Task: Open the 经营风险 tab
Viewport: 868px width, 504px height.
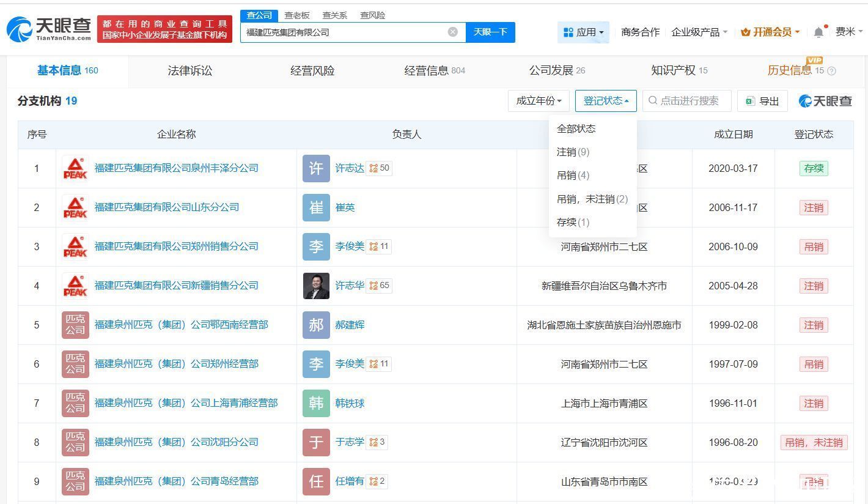Action: pos(312,71)
